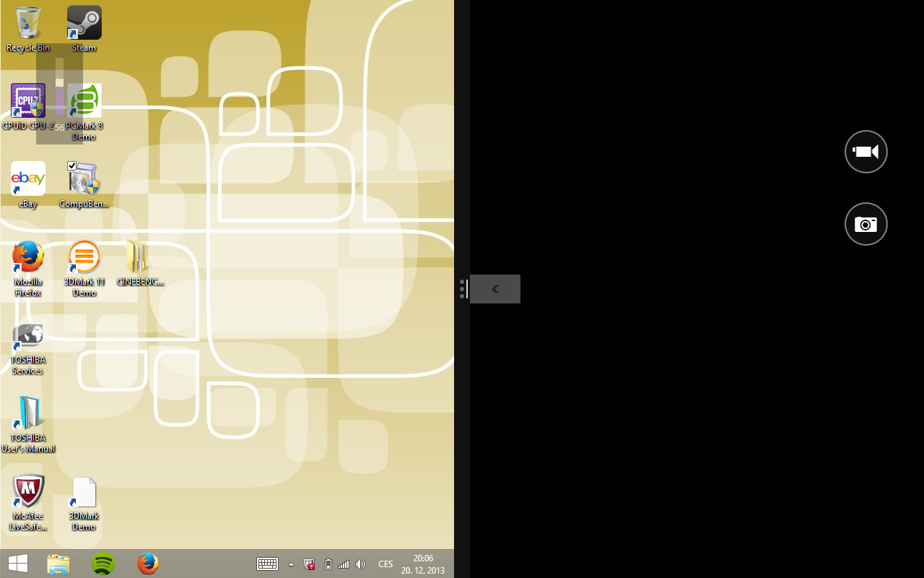Image resolution: width=924 pixels, height=578 pixels.
Task: Open TOSHIBA User's Manual shortcut
Action: pos(28,424)
